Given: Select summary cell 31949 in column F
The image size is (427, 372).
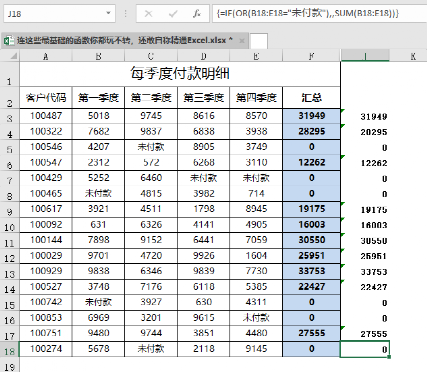Looking at the screenshot, I should pyautogui.click(x=311, y=116).
